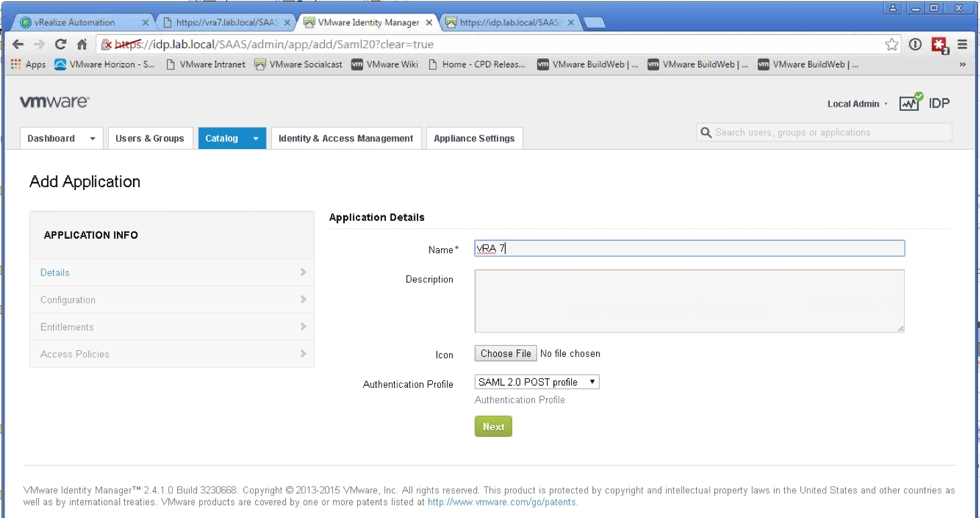Open the Home - CPD Releases bookmark
Viewport: 980px width, 518px height.
click(477, 64)
